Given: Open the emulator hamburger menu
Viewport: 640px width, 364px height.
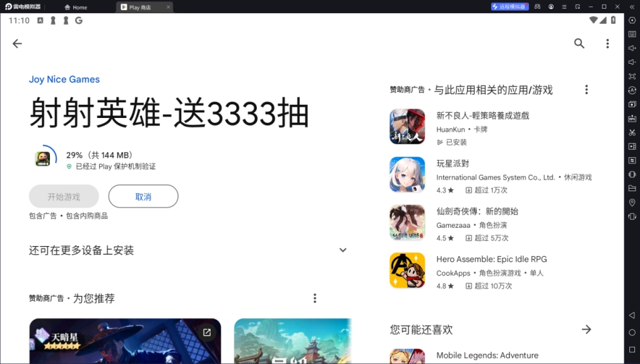Looking at the screenshot, I should point(564,6).
